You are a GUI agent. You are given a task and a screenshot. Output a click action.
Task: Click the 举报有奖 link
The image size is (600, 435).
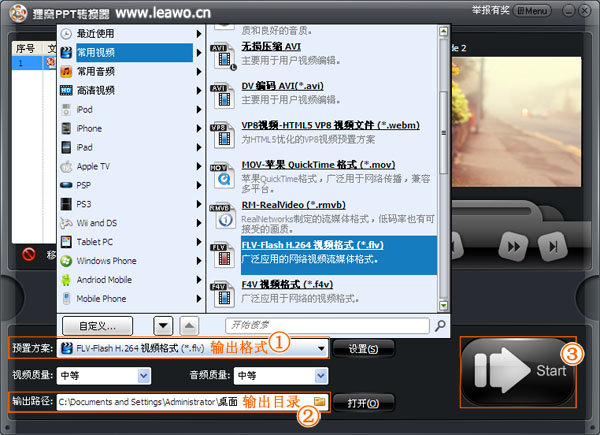[490, 10]
